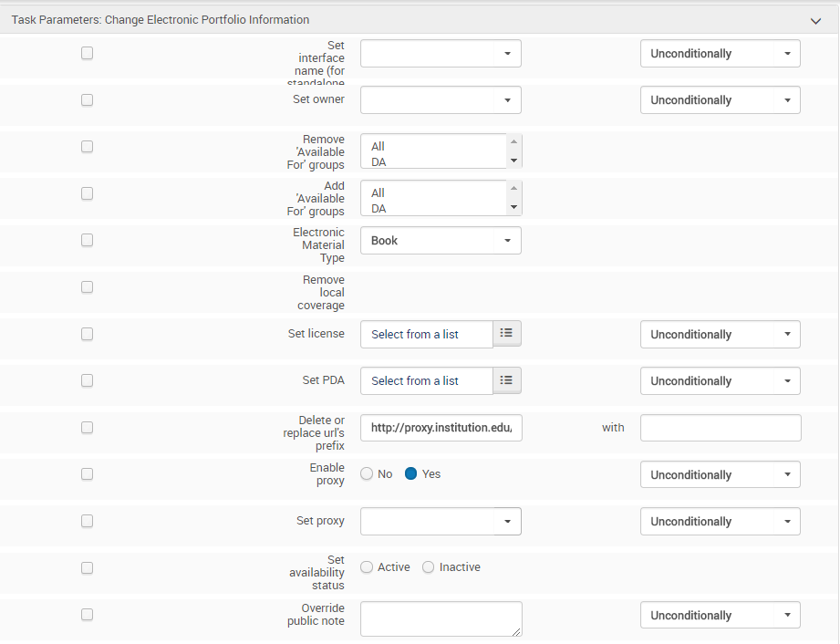The height and width of the screenshot is (644, 840).
Task: Click the Set license Select from a list field
Action: pos(426,335)
